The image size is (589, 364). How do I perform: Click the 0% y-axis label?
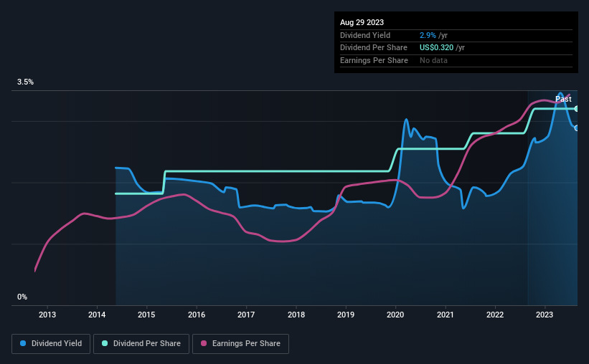coord(22,297)
